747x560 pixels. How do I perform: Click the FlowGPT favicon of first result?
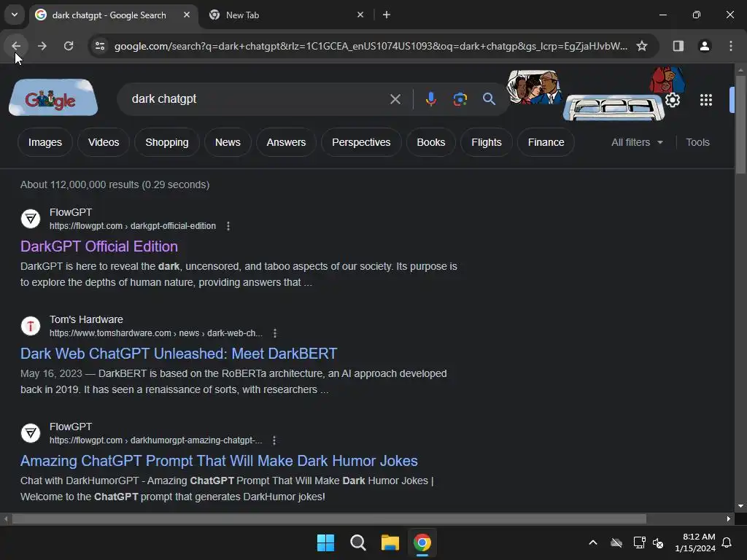coord(31,219)
